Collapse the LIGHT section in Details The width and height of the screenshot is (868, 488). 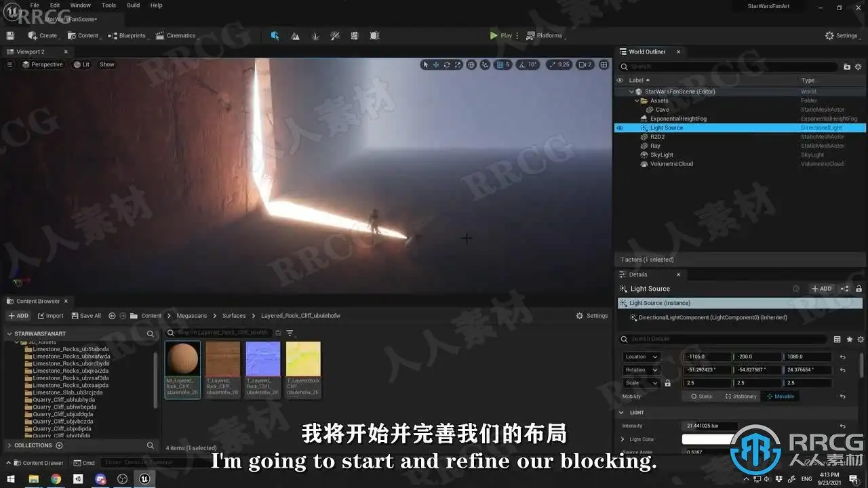tap(621, 412)
